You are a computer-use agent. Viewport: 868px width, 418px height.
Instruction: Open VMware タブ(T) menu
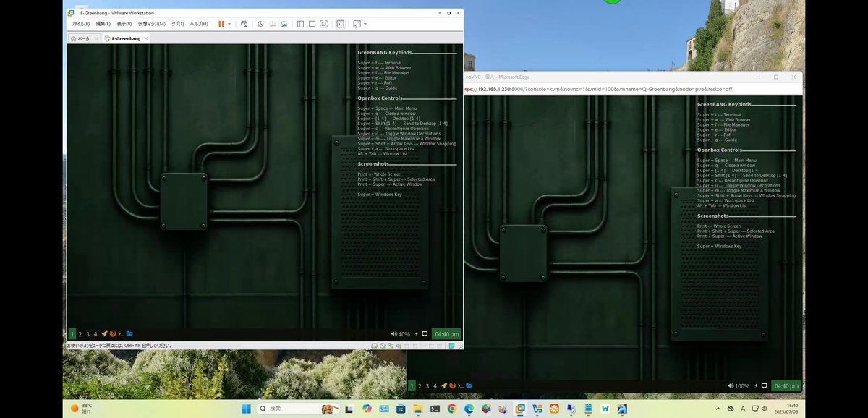178,24
